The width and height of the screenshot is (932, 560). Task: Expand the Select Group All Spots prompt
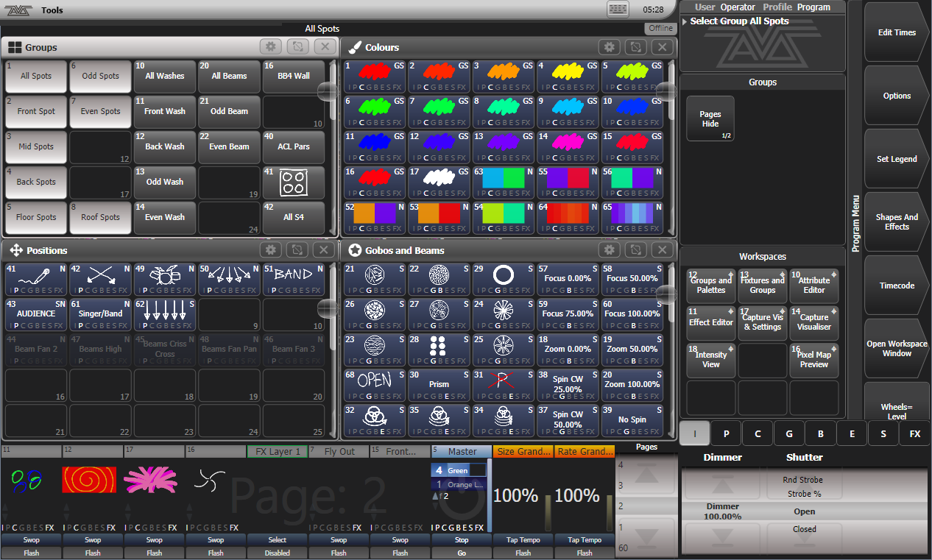pyautogui.click(x=685, y=21)
